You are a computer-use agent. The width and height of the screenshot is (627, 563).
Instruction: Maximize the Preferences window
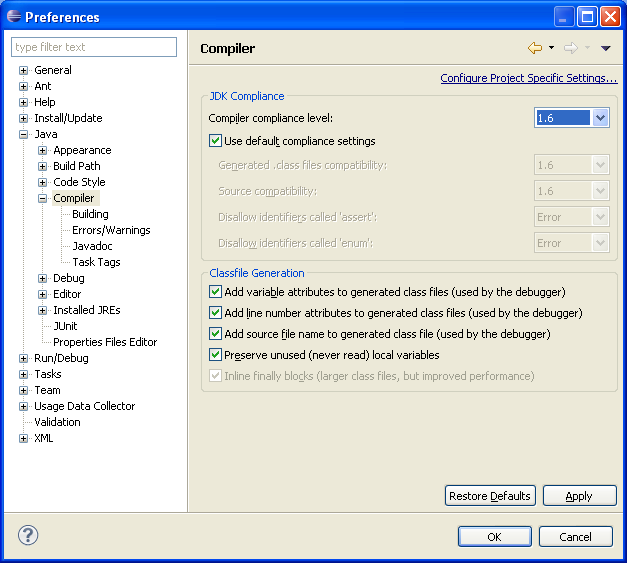[x=587, y=17]
